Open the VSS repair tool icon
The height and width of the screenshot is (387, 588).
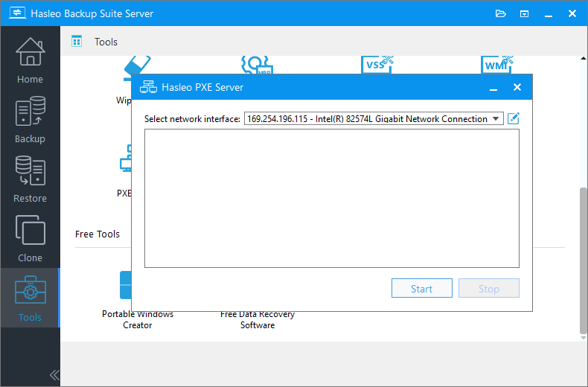pyautogui.click(x=377, y=65)
